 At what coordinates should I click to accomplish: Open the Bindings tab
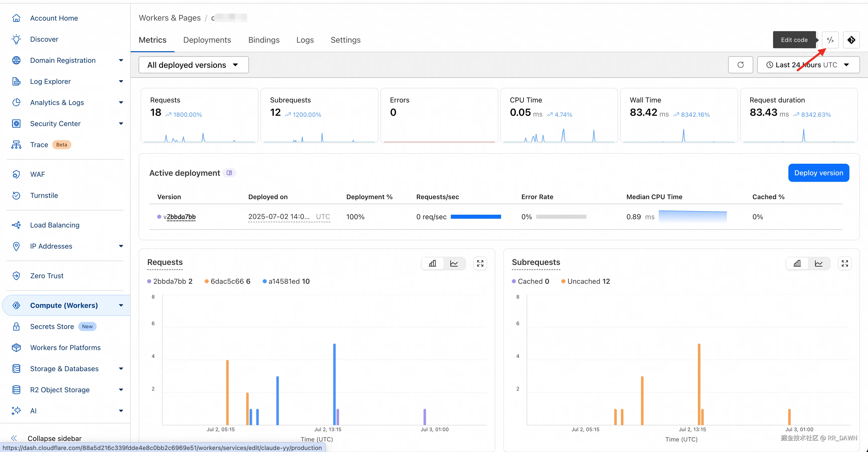(263, 40)
